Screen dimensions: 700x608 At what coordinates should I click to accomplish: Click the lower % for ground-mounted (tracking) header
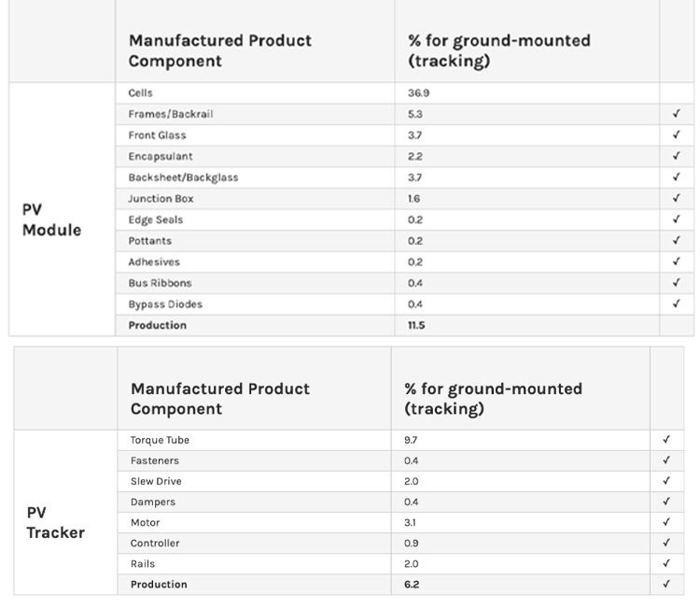pos(494,399)
